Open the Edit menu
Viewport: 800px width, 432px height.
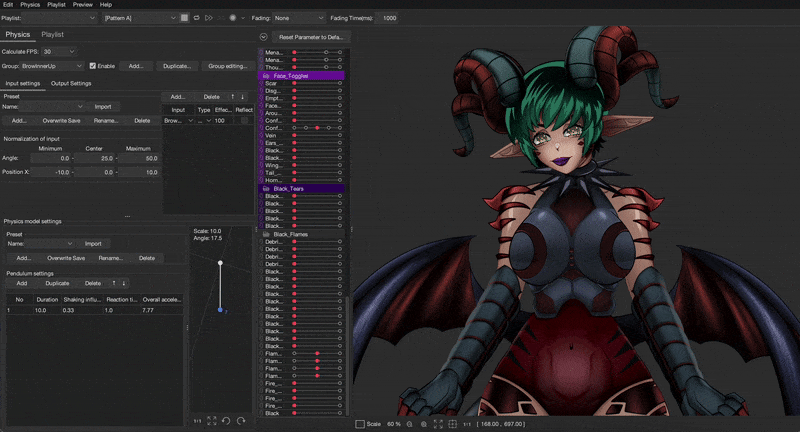point(8,5)
